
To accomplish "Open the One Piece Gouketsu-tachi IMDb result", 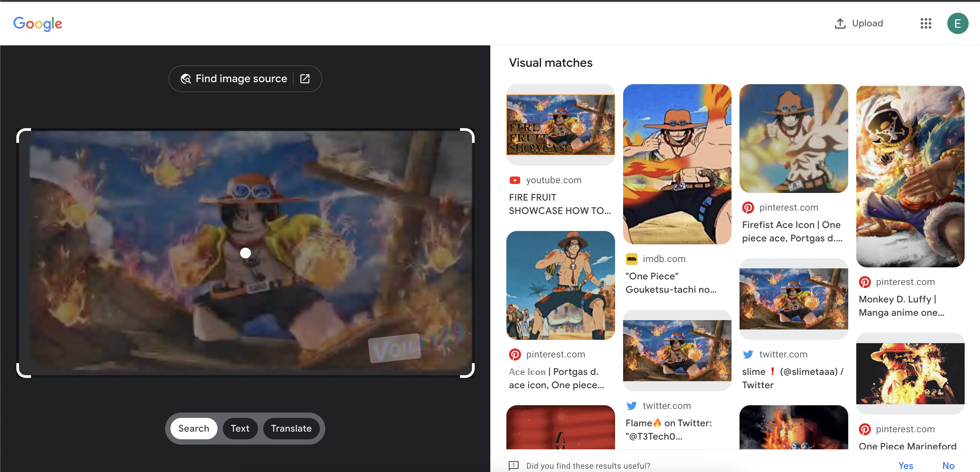I will pyautogui.click(x=671, y=283).
